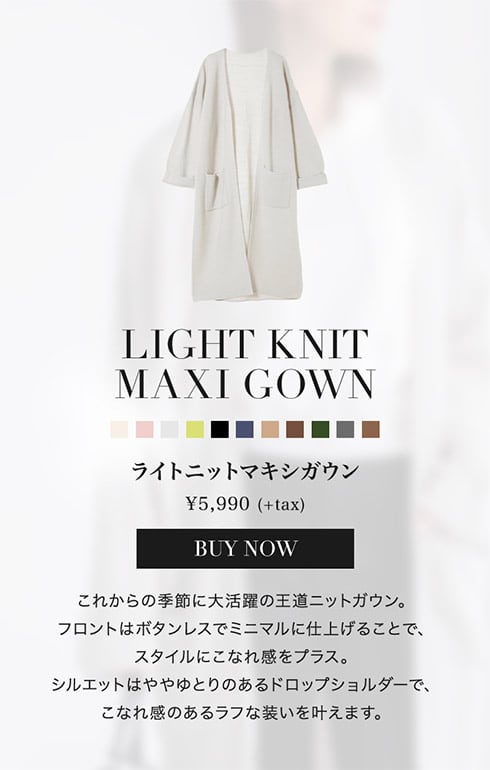Click the (+tax) label
The image size is (490, 770).
pyautogui.click(x=281, y=504)
